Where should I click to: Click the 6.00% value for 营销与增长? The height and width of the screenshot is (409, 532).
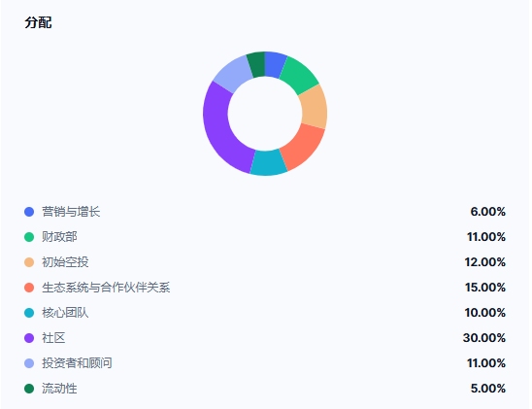point(488,212)
